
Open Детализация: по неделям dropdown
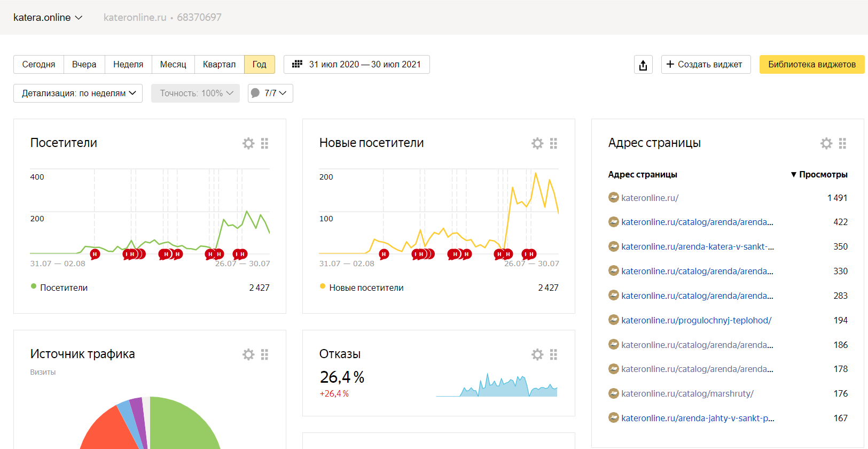point(78,93)
